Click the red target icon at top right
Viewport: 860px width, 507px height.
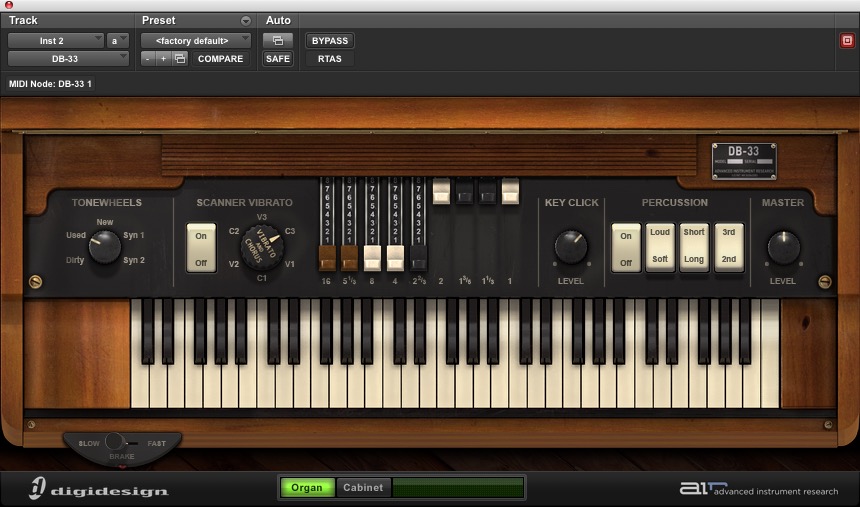coord(847,41)
